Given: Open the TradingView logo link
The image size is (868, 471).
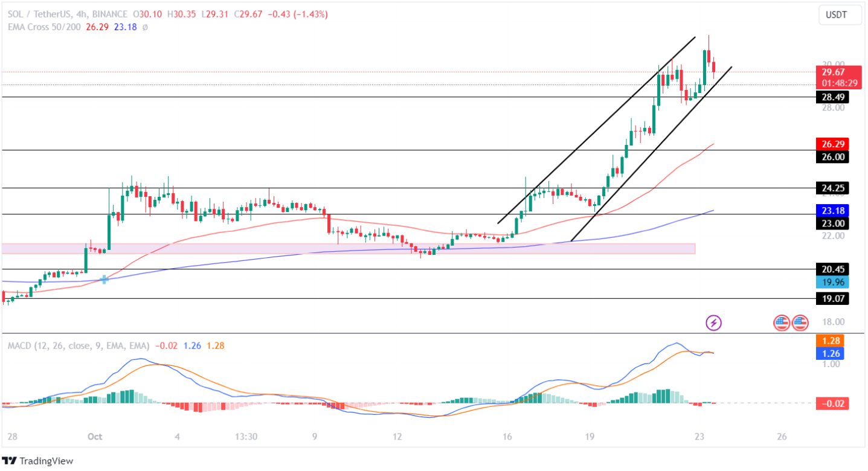Looking at the screenshot, I should (x=37, y=461).
